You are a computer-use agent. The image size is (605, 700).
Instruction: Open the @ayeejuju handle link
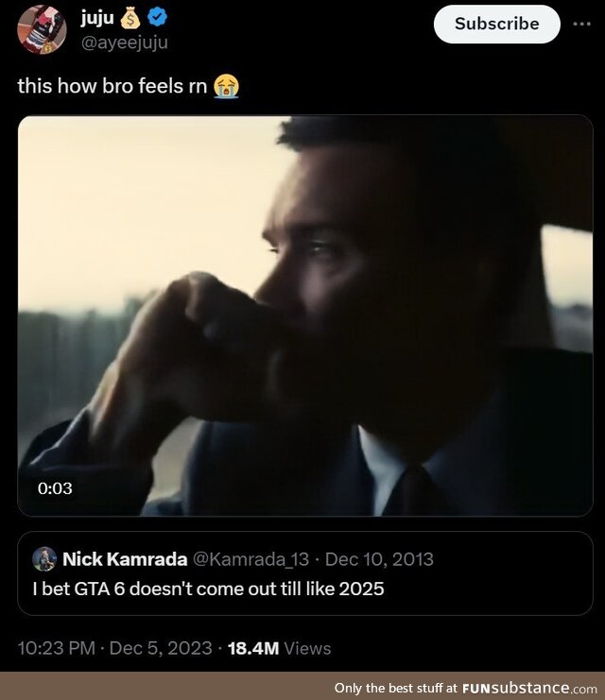124,43
